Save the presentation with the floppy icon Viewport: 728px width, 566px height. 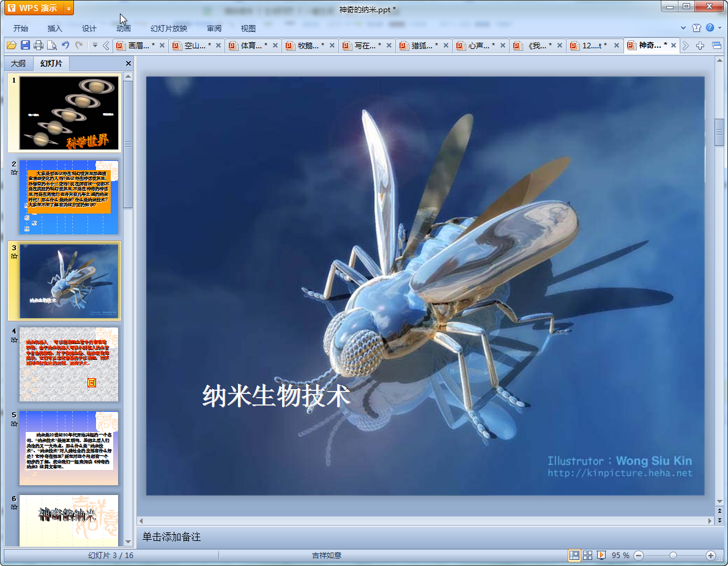[x=25, y=45]
